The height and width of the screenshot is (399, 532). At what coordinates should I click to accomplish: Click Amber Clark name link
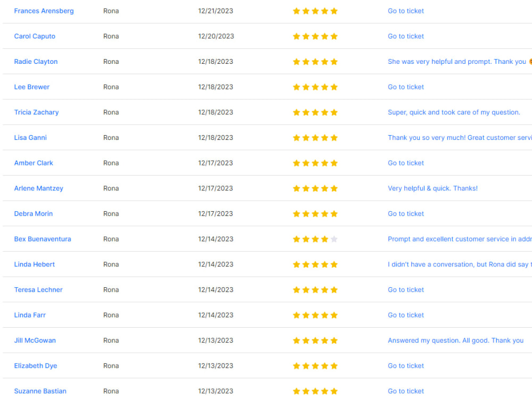pos(34,163)
